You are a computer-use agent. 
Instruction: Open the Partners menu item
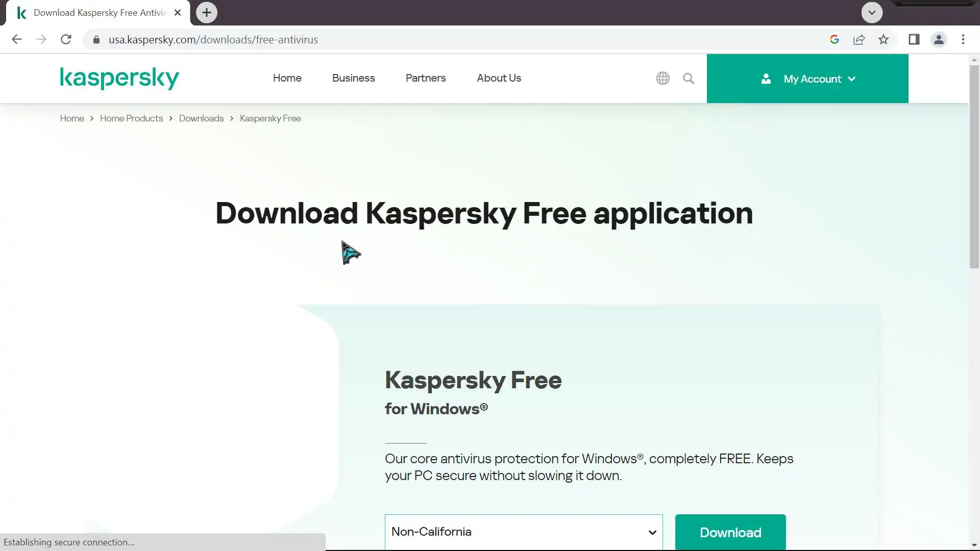click(426, 78)
